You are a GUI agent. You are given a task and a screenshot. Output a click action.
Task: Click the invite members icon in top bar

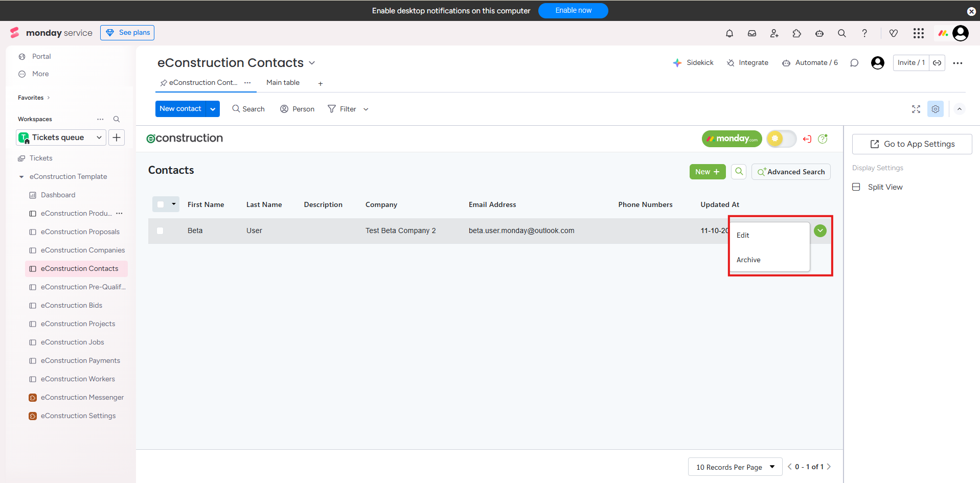(774, 33)
